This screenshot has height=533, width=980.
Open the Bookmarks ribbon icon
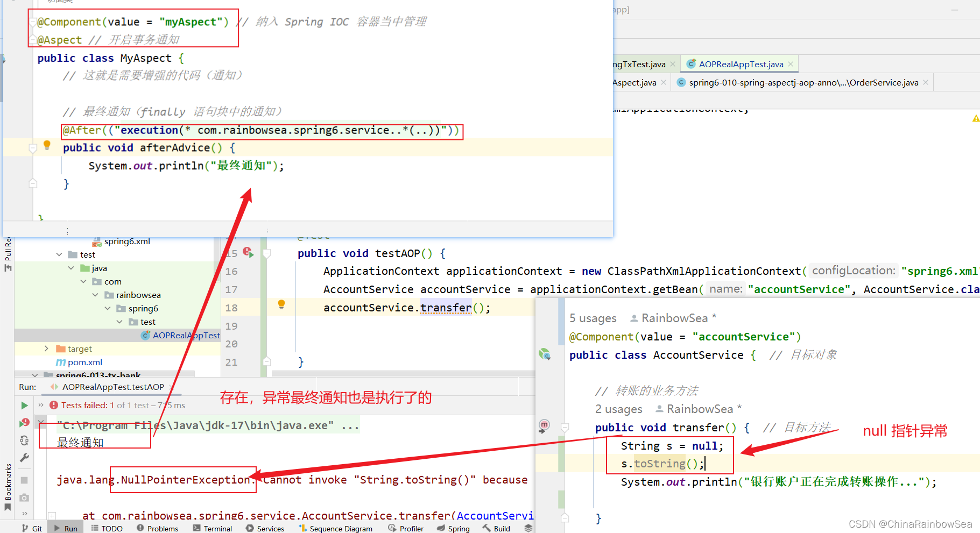click(8, 507)
